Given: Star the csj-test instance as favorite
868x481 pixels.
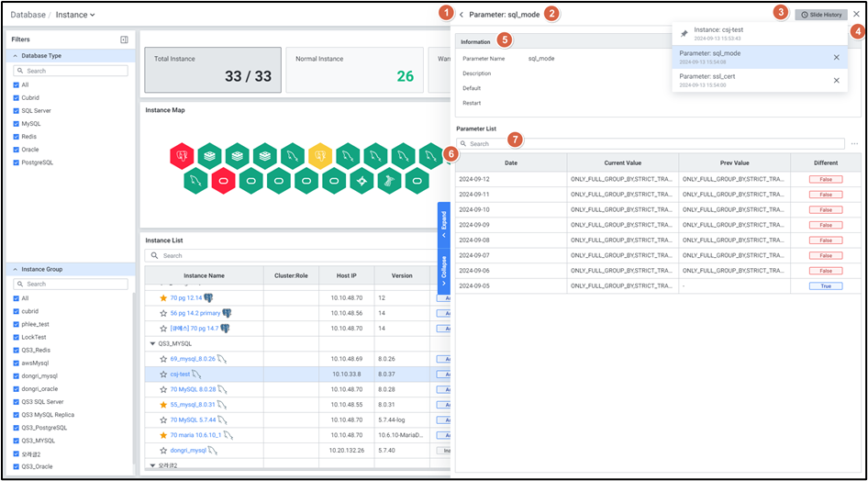Looking at the screenshot, I should [163, 374].
